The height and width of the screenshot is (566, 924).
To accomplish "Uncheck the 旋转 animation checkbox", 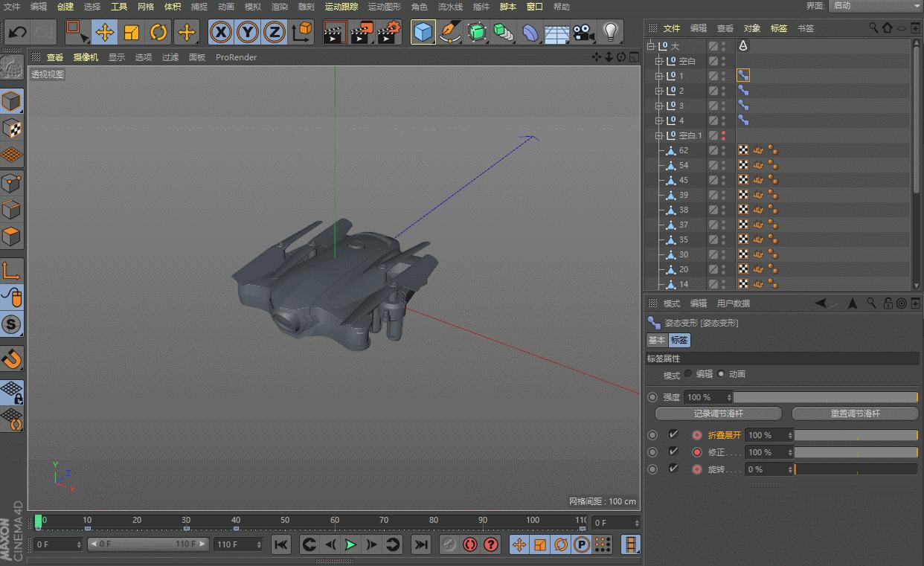I will [673, 469].
